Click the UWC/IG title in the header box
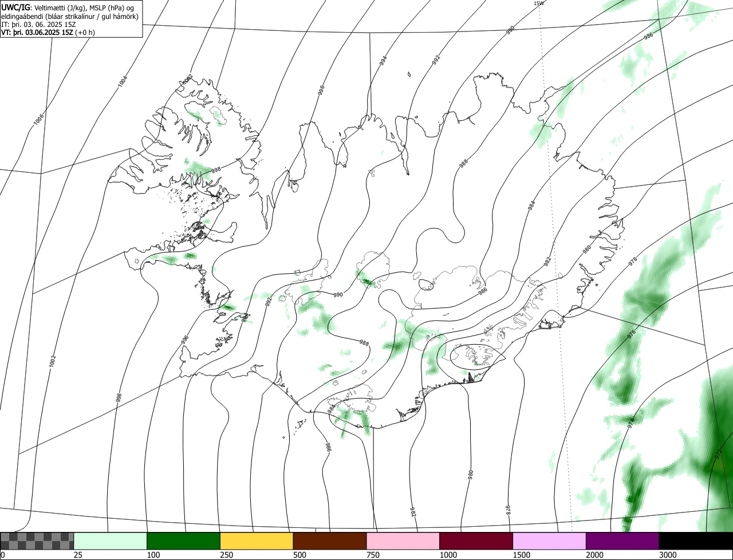The image size is (733, 560). 15,7
